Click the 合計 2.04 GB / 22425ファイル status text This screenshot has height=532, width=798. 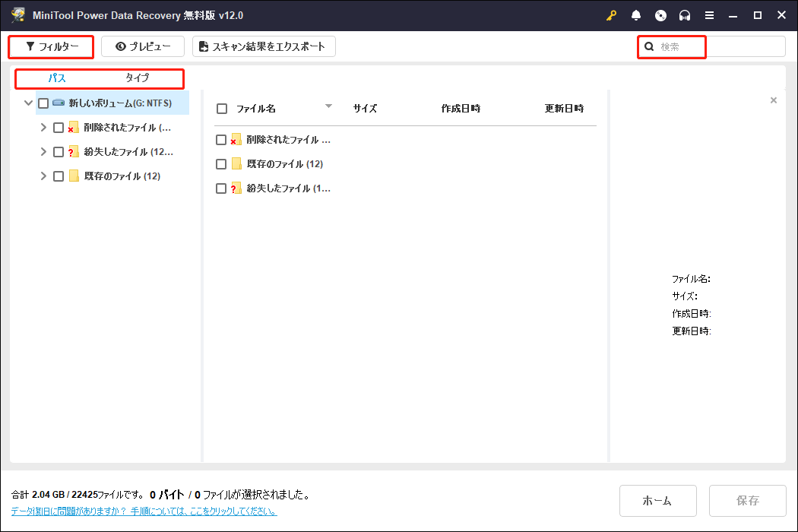pyautogui.click(x=78, y=494)
